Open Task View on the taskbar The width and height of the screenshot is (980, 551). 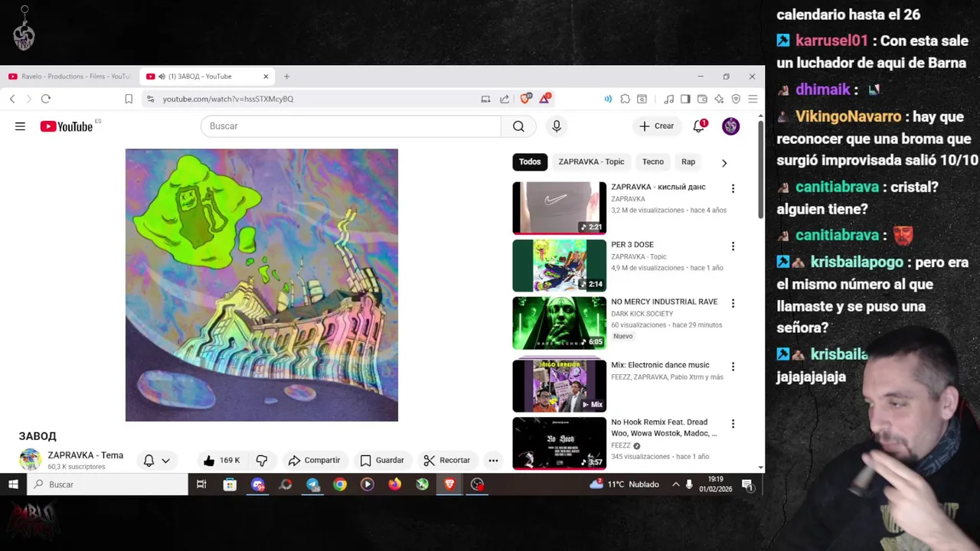[x=201, y=484]
